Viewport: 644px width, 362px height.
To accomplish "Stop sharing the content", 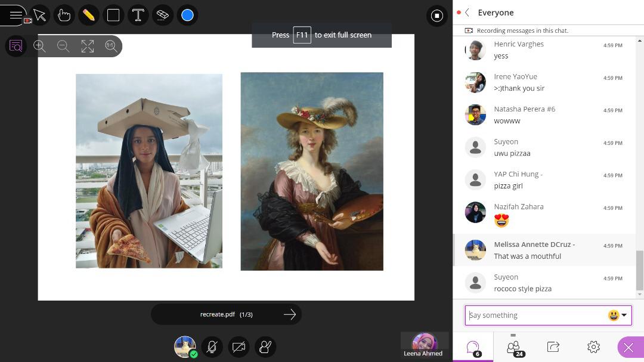I will (437, 16).
